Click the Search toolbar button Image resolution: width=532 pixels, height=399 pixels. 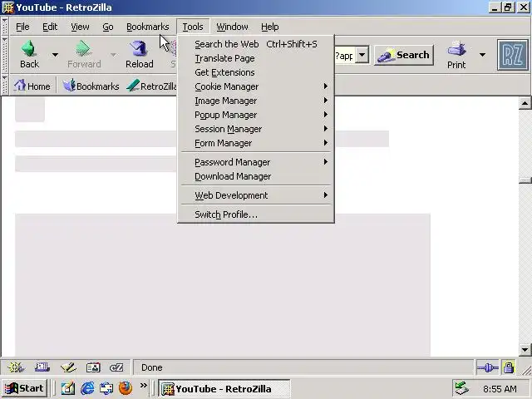404,55
